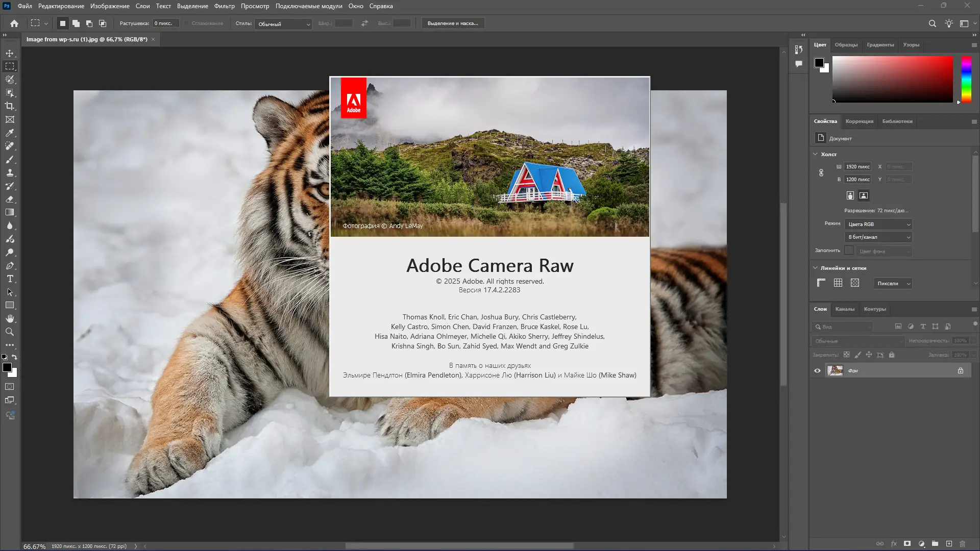Image resolution: width=980 pixels, height=551 pixels.
Task: Click the canvas width field 1920 пикс
Action: 857,167
